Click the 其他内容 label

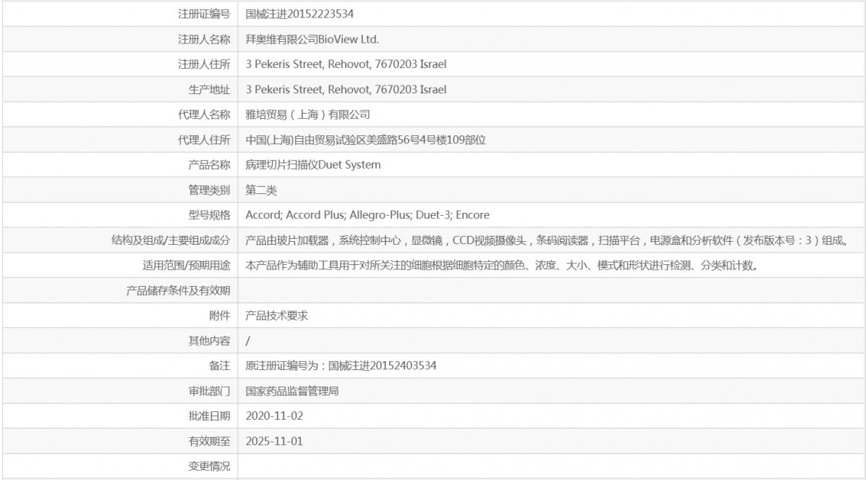[x=209, y=341]
